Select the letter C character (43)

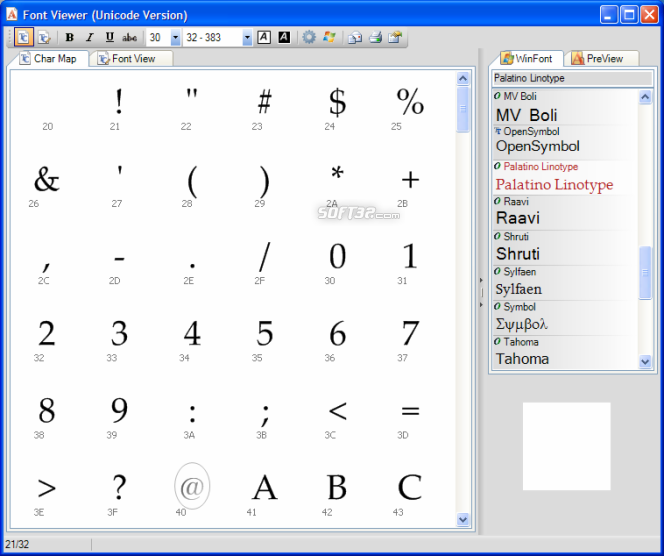pos(410,487)
